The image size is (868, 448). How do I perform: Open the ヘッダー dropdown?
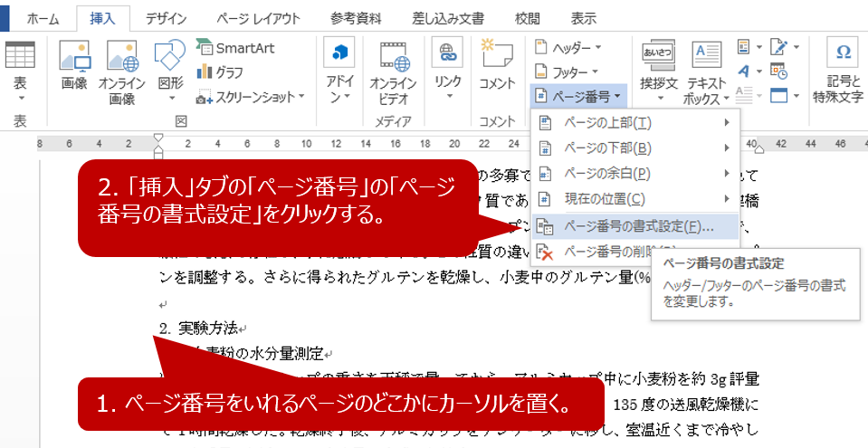568,47
